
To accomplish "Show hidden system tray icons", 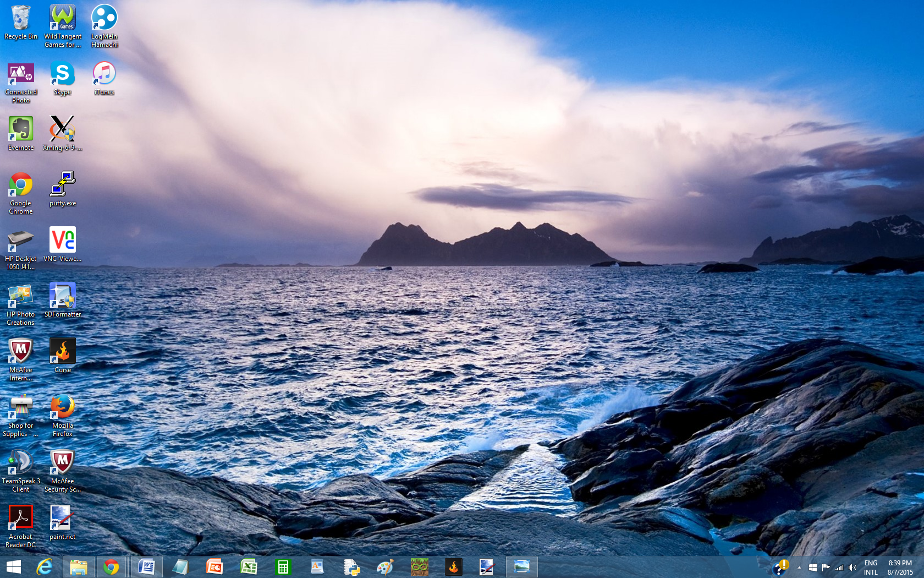I will (799, 568).
